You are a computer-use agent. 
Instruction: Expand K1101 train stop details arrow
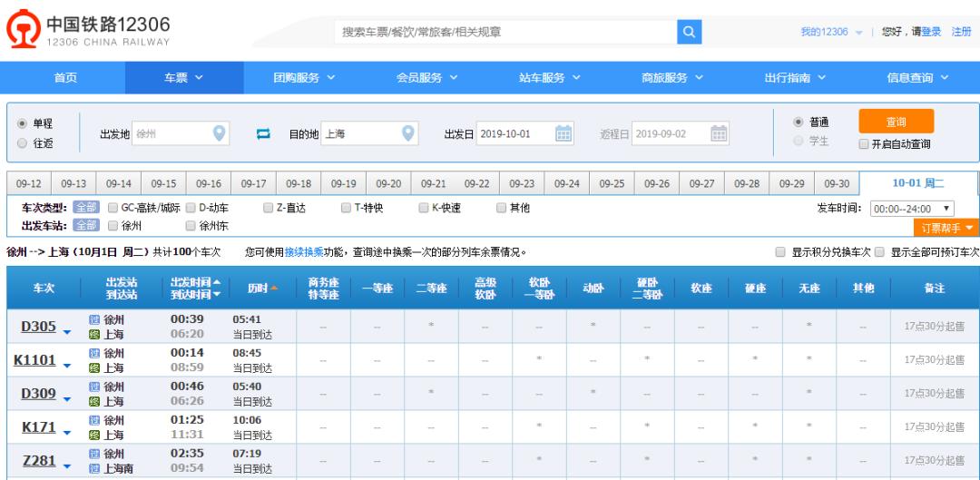[x=67, y=366]
